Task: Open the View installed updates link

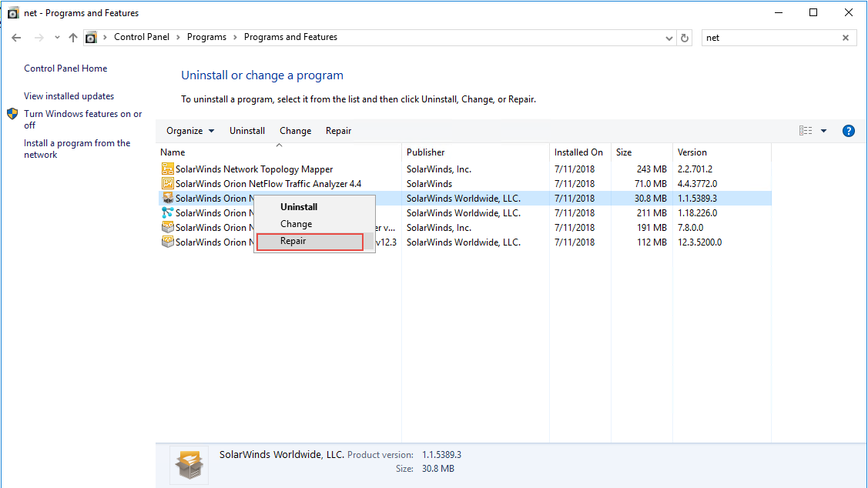Action: click(x=69, y=95)
